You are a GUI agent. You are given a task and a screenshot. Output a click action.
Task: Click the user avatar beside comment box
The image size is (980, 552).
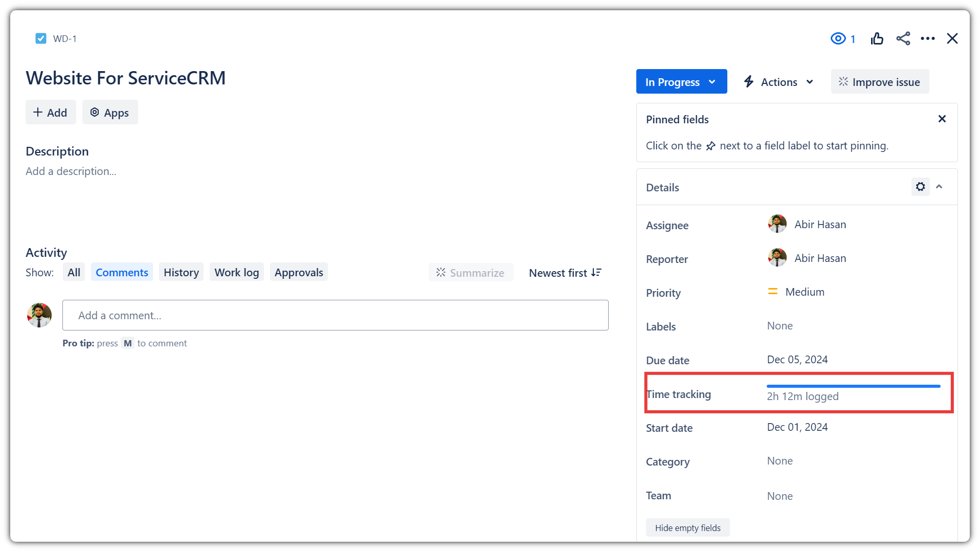[x=39, y=315]
